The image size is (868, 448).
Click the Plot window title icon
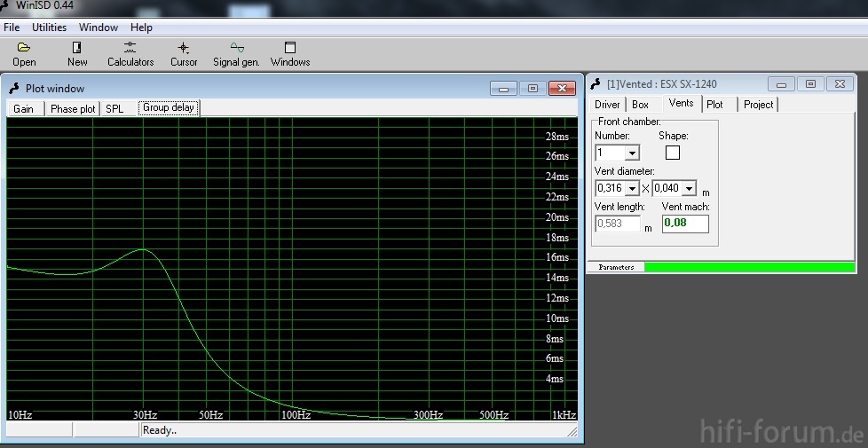click(x=14, y=88)
